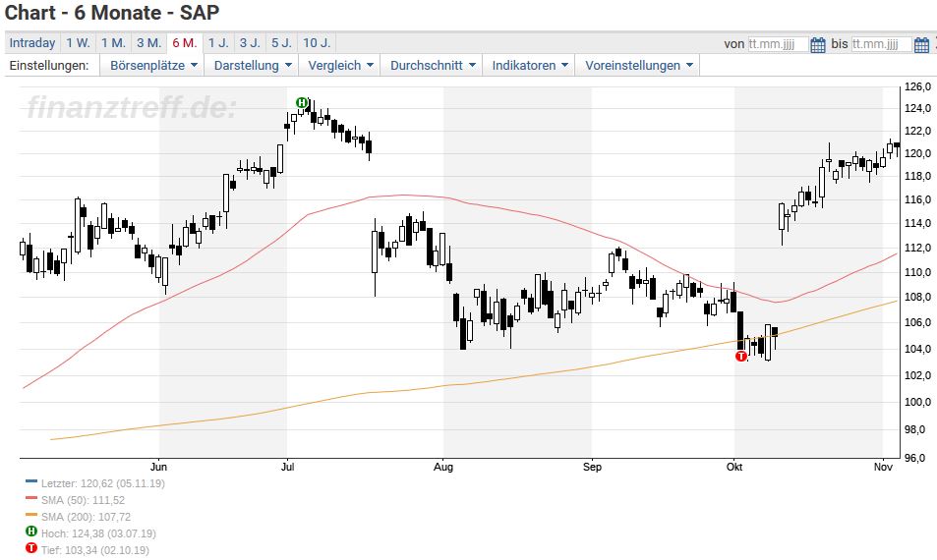Select the 6 M. timeframe tab
937x560 pixels.
185,43
